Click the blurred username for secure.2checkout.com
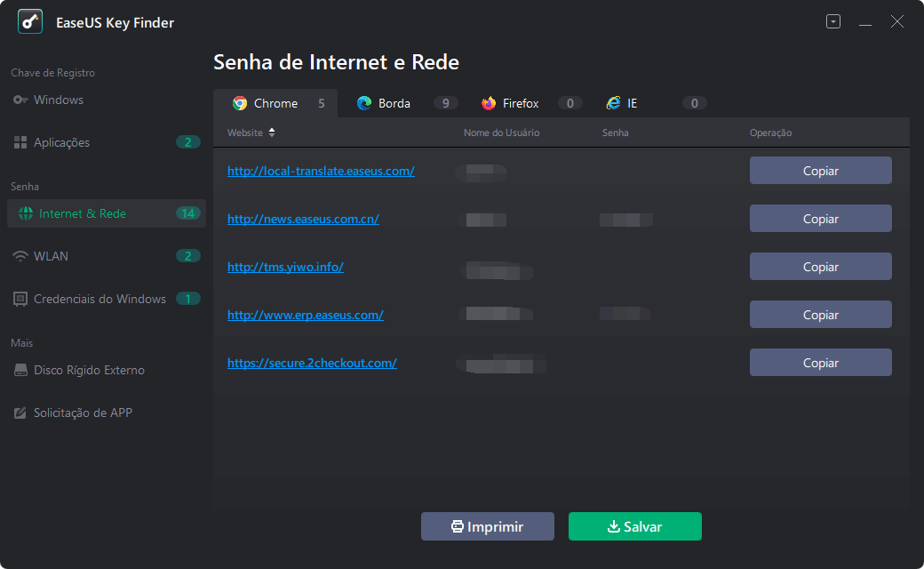 [x=501, y=364]
